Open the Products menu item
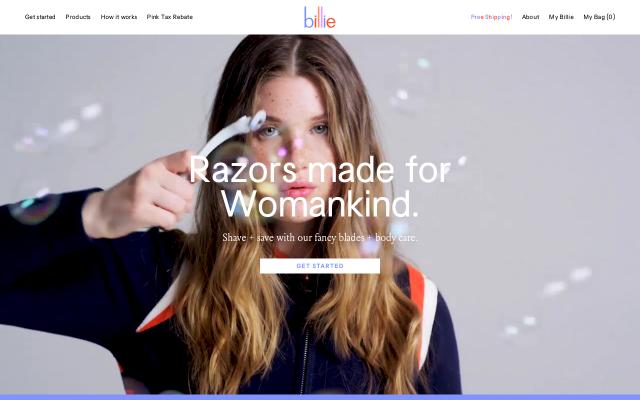The image size is (640, 400). [78, 17]
